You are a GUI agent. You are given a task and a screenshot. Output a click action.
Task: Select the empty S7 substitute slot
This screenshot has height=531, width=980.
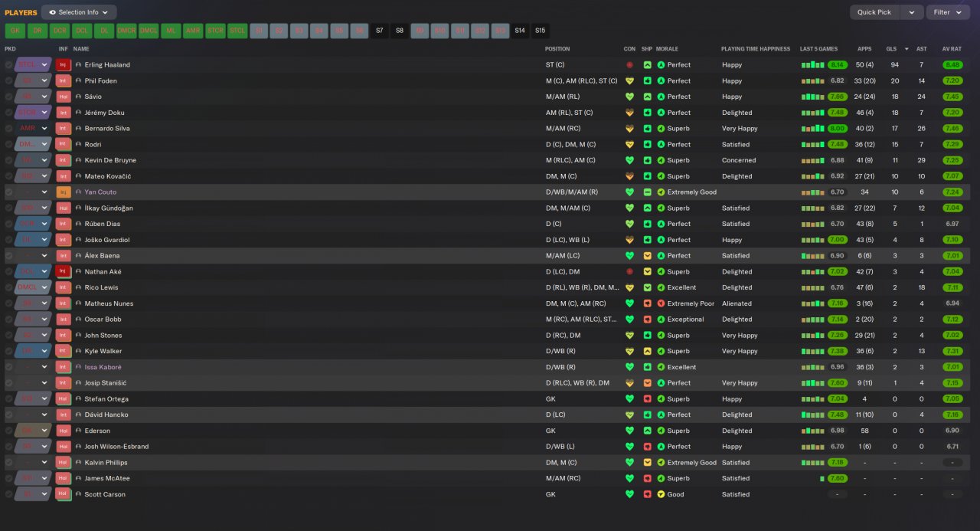(379, 31)
